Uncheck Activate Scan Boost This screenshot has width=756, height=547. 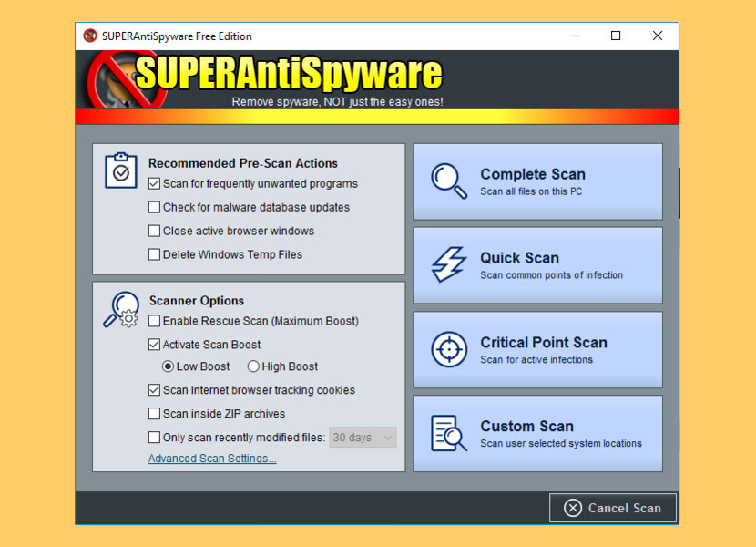(154, 345)
